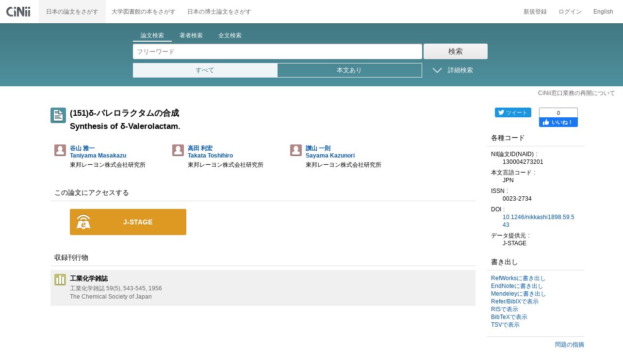Click RISで表示 link
This screenshot has height=364, width=623.
(505, 309)
